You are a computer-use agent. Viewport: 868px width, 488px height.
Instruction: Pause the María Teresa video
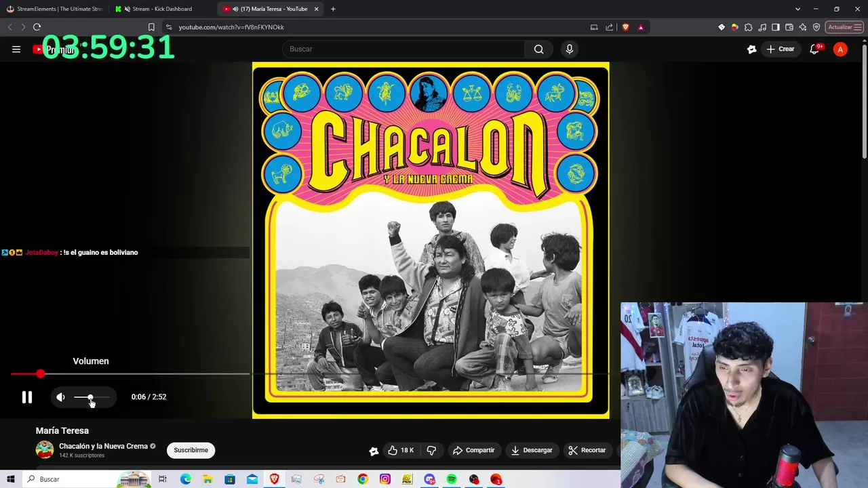pos(27,397)
